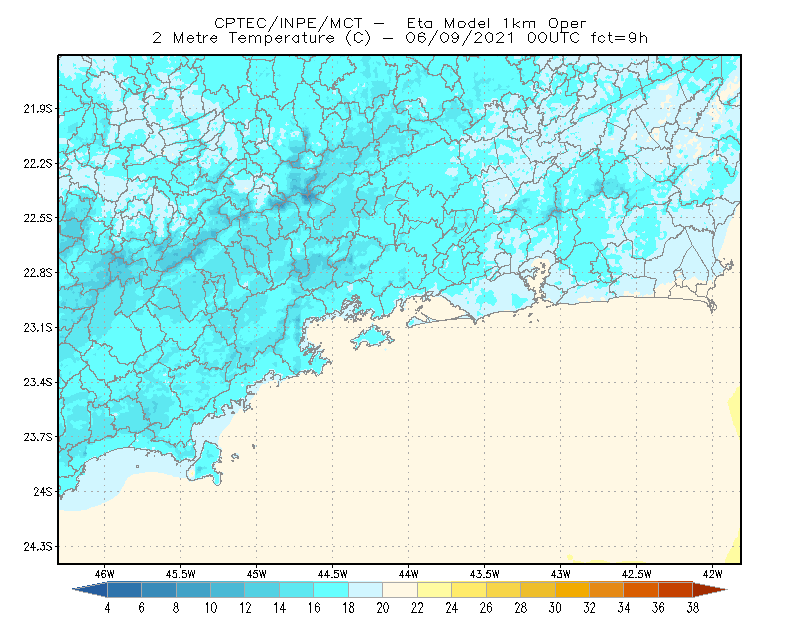
Task: Select the 32–34 colorbar segment
Action: (607, 589)
